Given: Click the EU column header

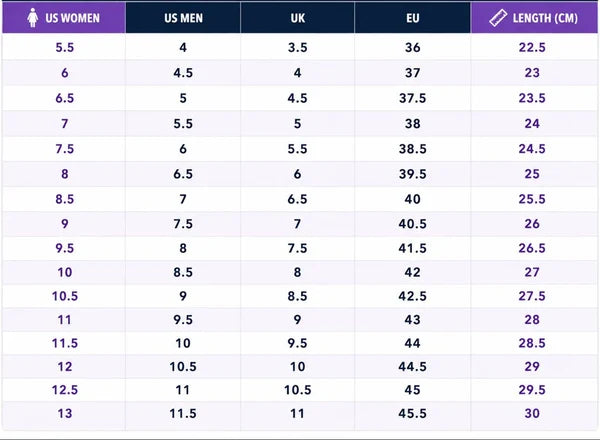Looking at the screenshot, I should click(x=412, y=18).
